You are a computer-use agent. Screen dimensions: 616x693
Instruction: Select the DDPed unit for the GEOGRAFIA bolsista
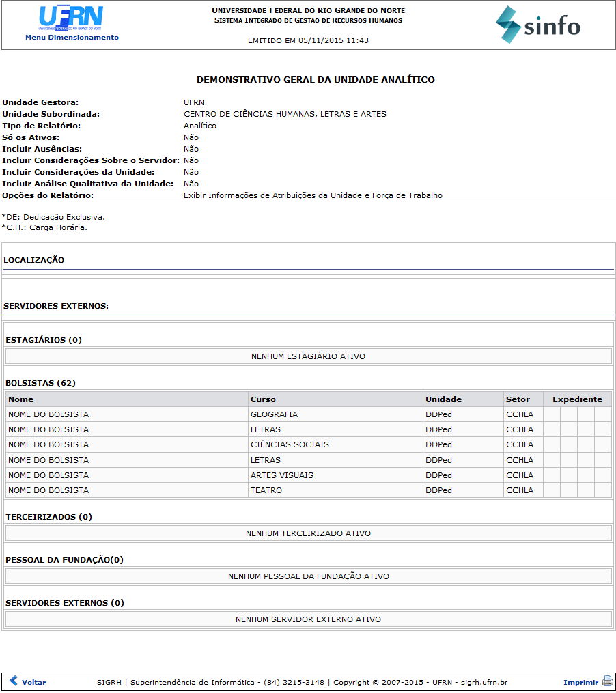pos(436,414)
